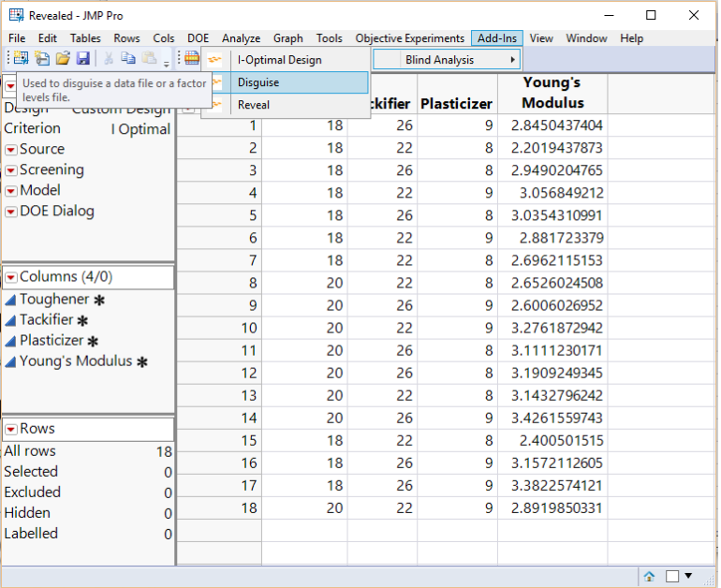Select Reveal in the Add-Ins menu
This screenshot has width=721, height=588.
tap(286, 105)
